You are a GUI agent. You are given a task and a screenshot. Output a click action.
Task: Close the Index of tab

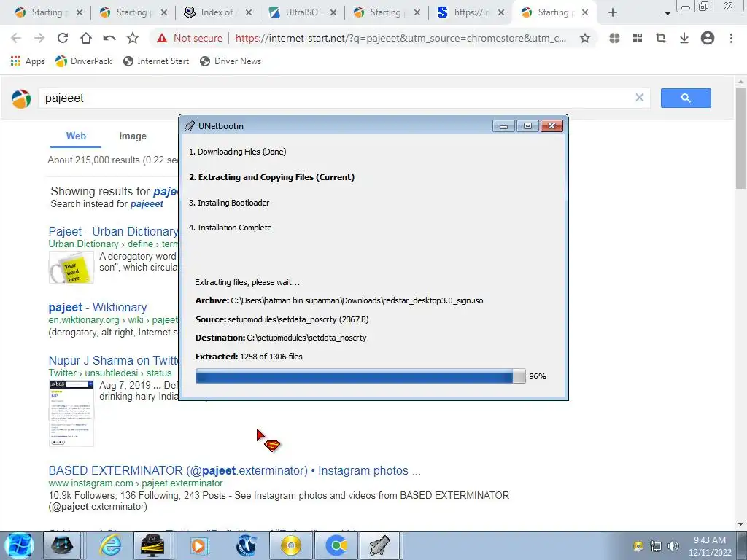tap(249, 13)
